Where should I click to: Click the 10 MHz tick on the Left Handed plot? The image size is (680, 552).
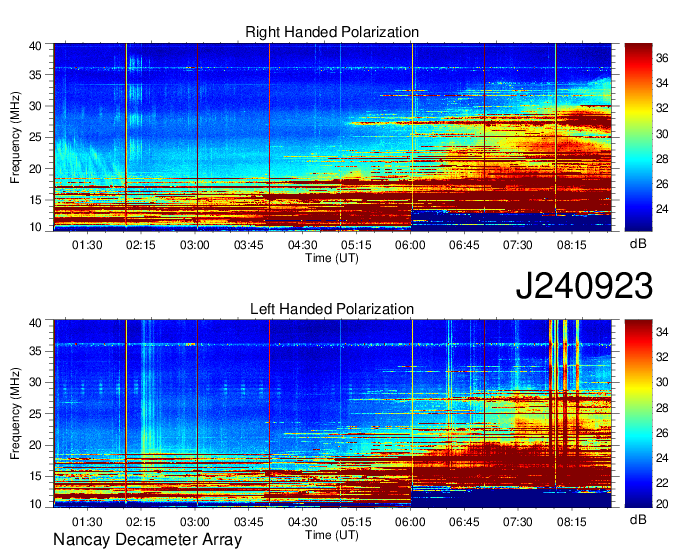(35, 504)
